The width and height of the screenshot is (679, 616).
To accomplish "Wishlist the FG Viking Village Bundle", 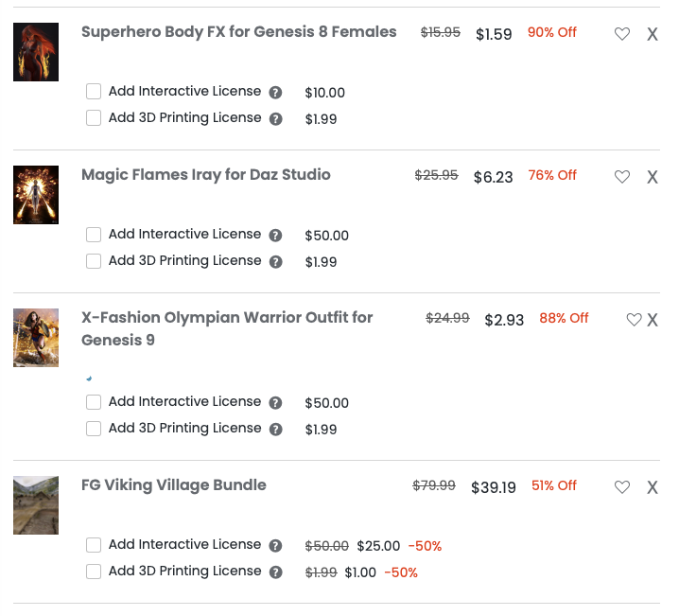I will point(621,487).
